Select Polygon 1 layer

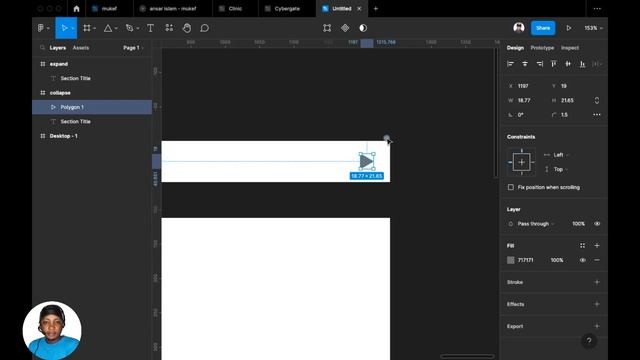coord(92,107)
